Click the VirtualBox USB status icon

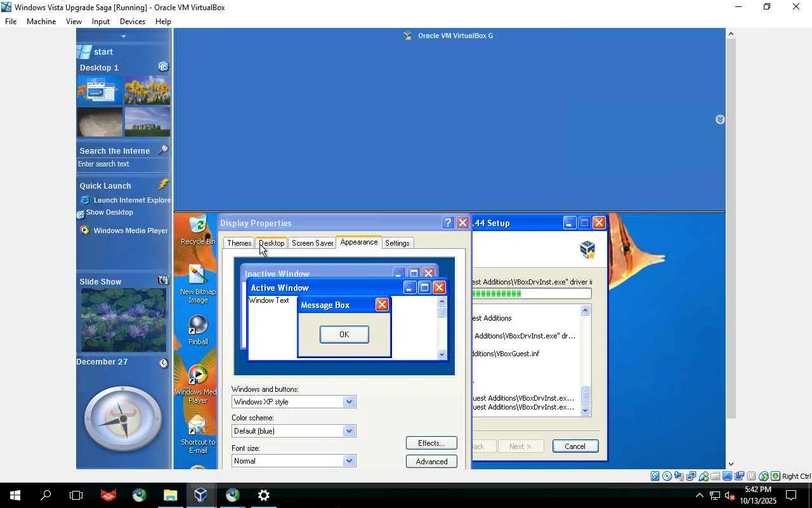[704, 476]
